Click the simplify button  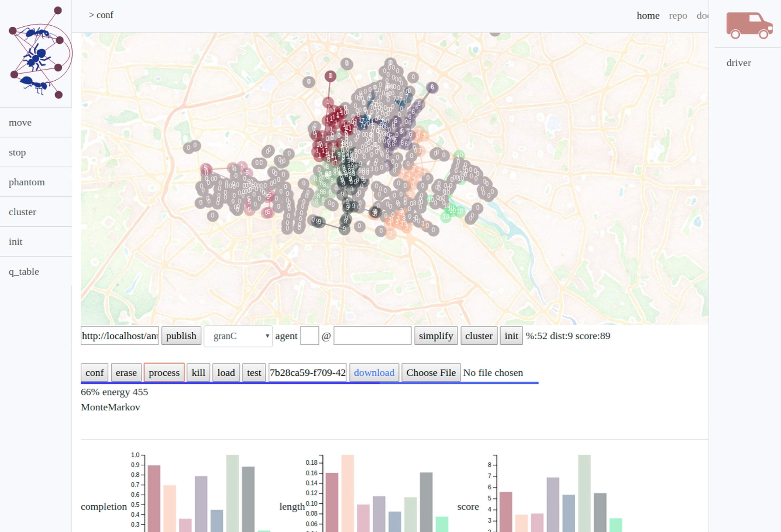435,336
